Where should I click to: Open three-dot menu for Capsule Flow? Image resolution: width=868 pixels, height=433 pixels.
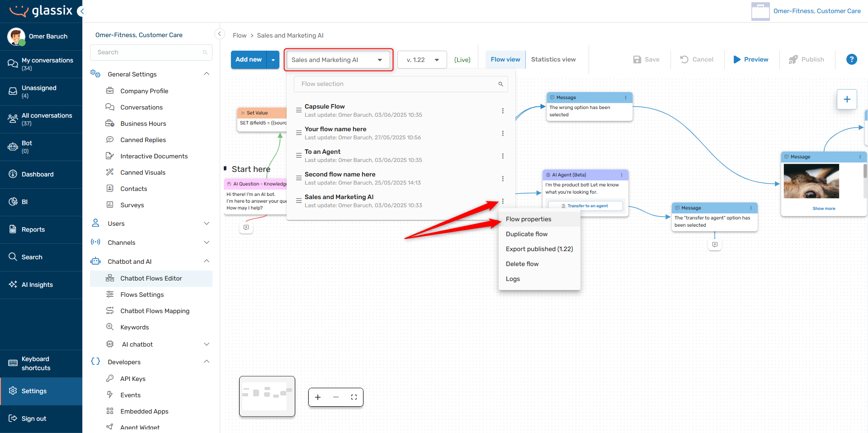503,111
